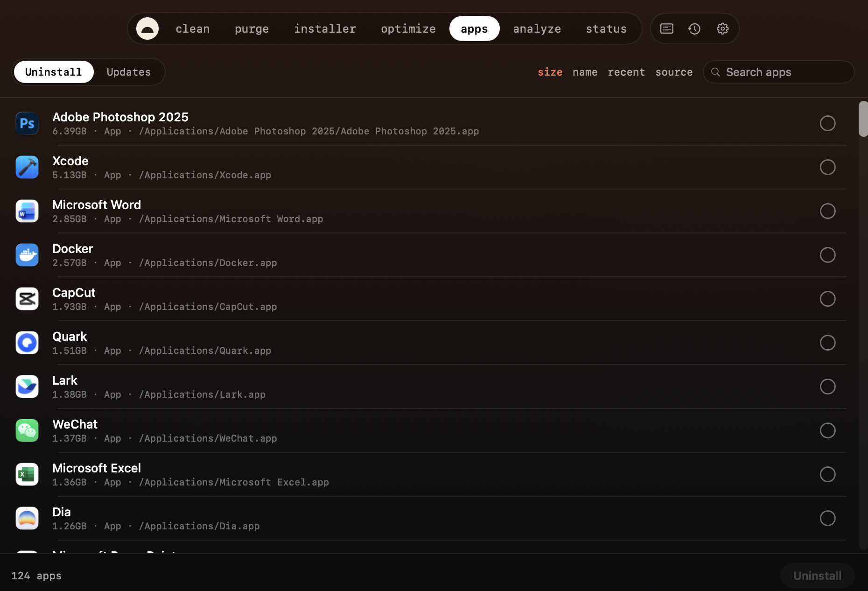Click the 124 apps count label
This screenshot has height=591, width=868.
click(36, 576)
